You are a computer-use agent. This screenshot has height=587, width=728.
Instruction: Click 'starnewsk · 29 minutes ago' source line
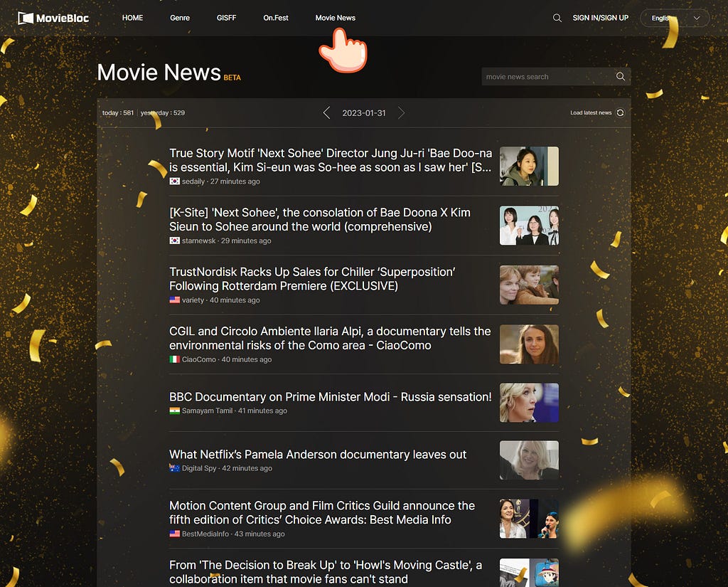(226, 240)
